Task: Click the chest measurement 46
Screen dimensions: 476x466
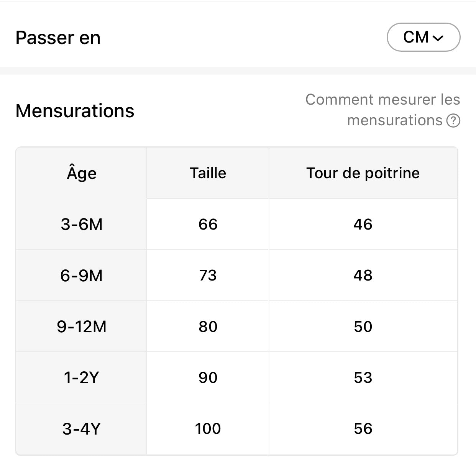Action: pyautogui.click(x=363, y=224)
